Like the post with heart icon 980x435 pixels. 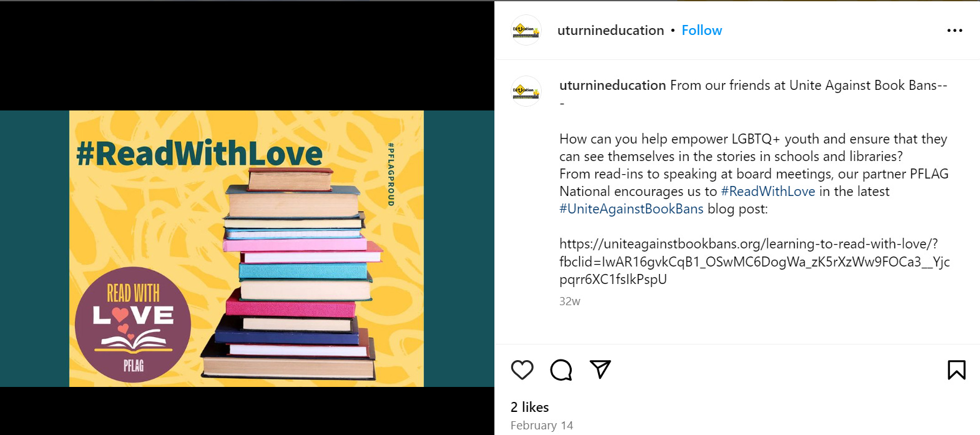(x=522, y=370)
